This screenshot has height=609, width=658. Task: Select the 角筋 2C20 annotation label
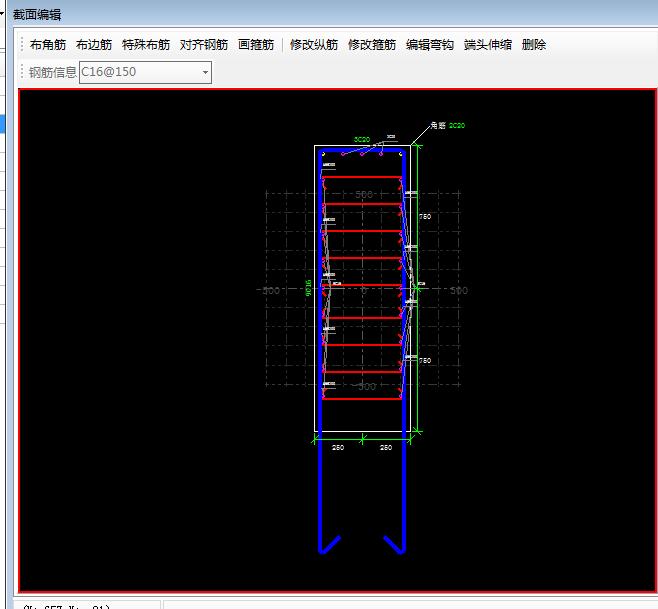click(x=447, y=125)
